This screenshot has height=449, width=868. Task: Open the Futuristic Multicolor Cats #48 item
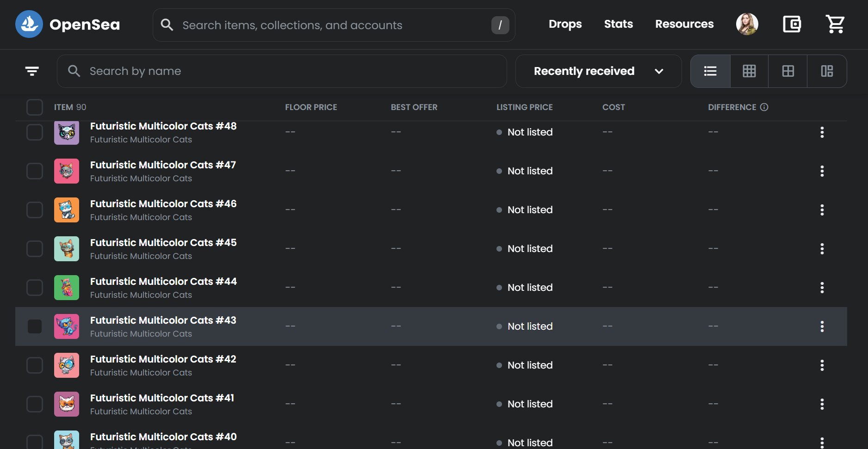click(163, 126)
